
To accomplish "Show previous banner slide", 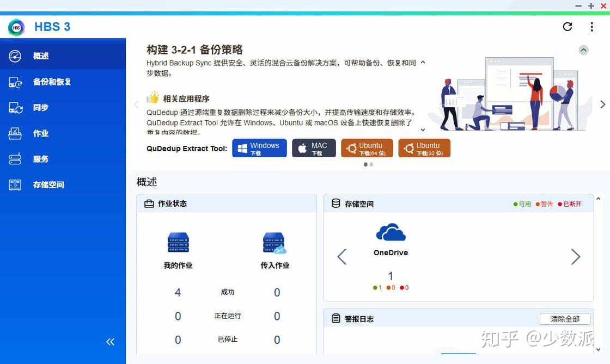I will click(136, 104).
